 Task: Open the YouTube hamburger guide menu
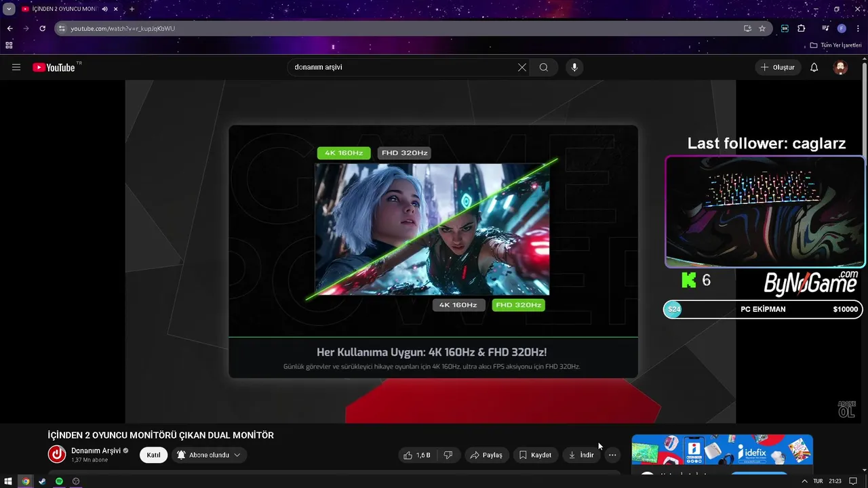[x=16, y=67]
